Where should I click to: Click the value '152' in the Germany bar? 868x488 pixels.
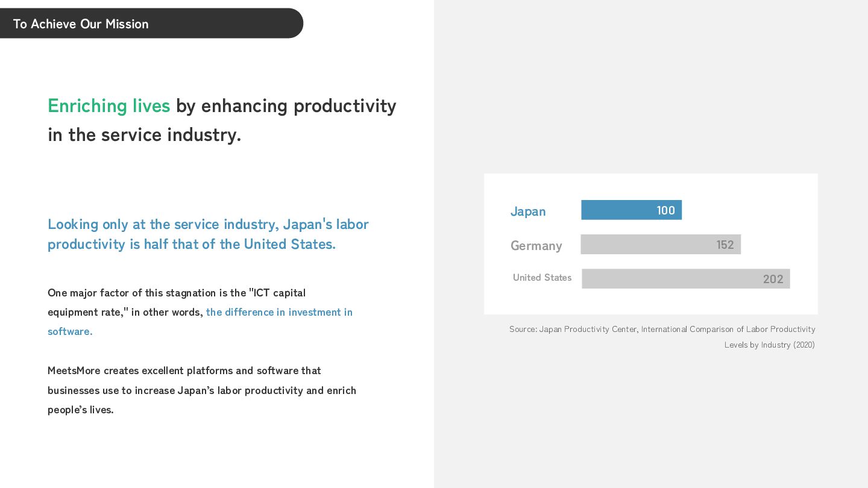click(725, 245)
